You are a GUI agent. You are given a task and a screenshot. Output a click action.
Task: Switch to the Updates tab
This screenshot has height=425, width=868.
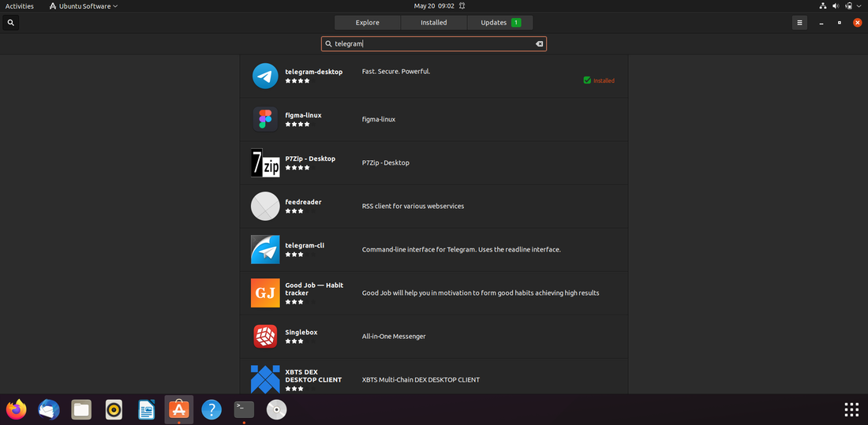tap(500, 23)
